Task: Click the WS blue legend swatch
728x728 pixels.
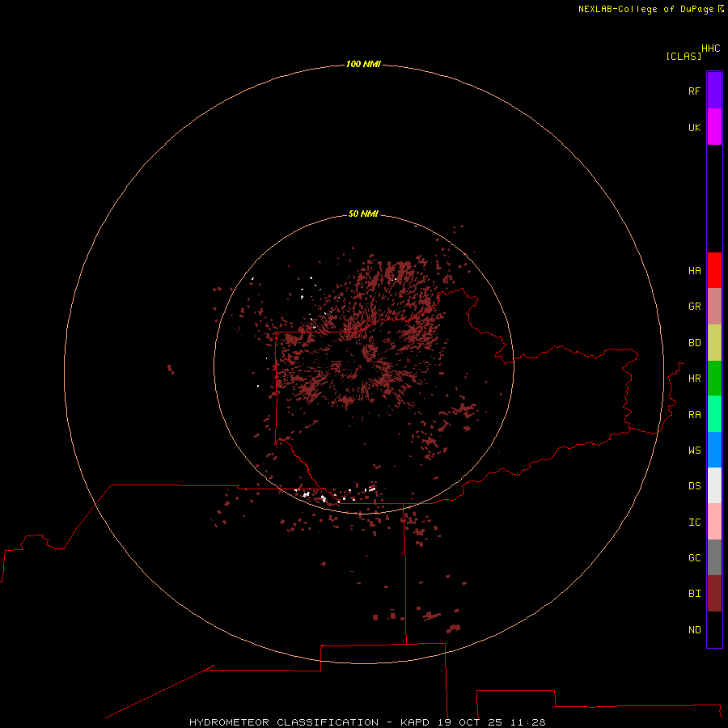Action: [x=714, y=450]
